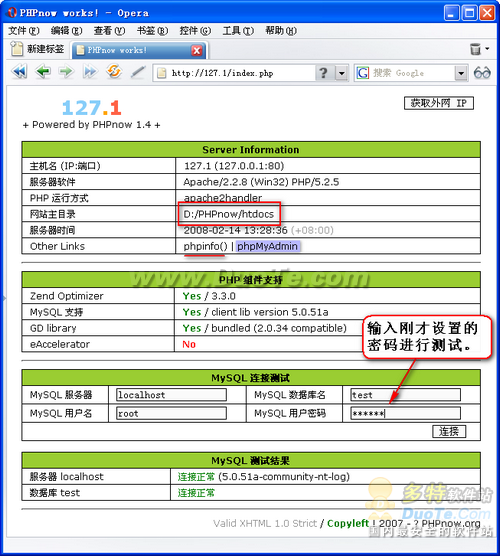The width and height of the screenshot is (500, 556).
Task: Click the 127.1 (127.0.0.1:80) host value
Action: point(234,166)
